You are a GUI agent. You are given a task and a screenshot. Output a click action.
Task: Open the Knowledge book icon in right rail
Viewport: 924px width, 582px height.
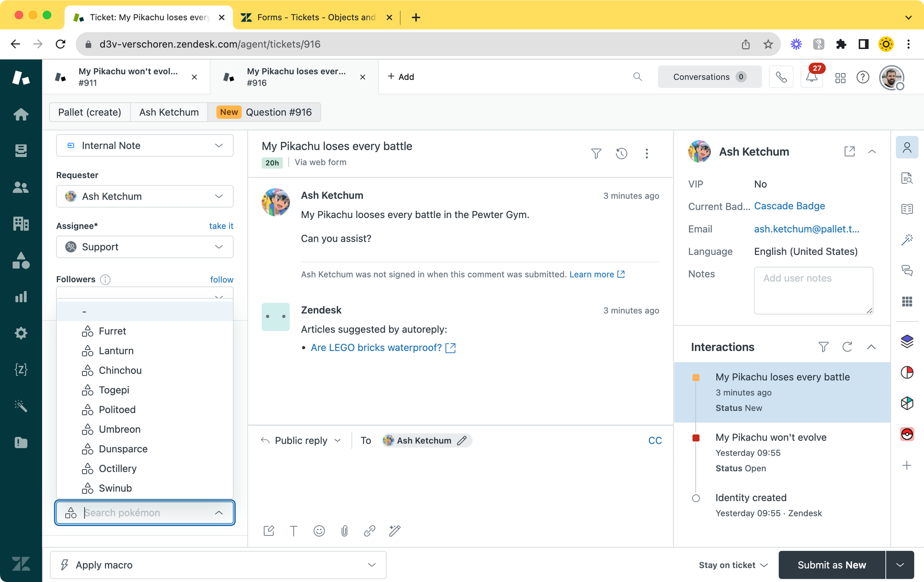(907, 209)
